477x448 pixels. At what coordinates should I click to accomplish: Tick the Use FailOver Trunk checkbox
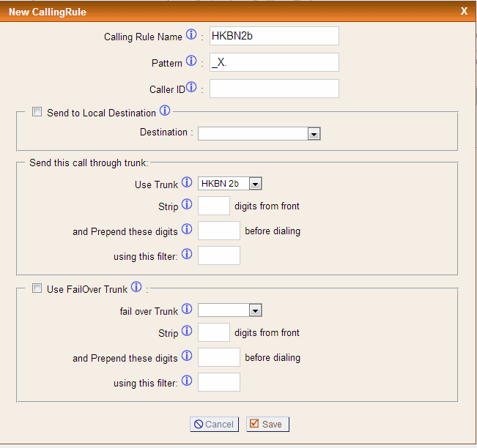[x=37, y=288]
